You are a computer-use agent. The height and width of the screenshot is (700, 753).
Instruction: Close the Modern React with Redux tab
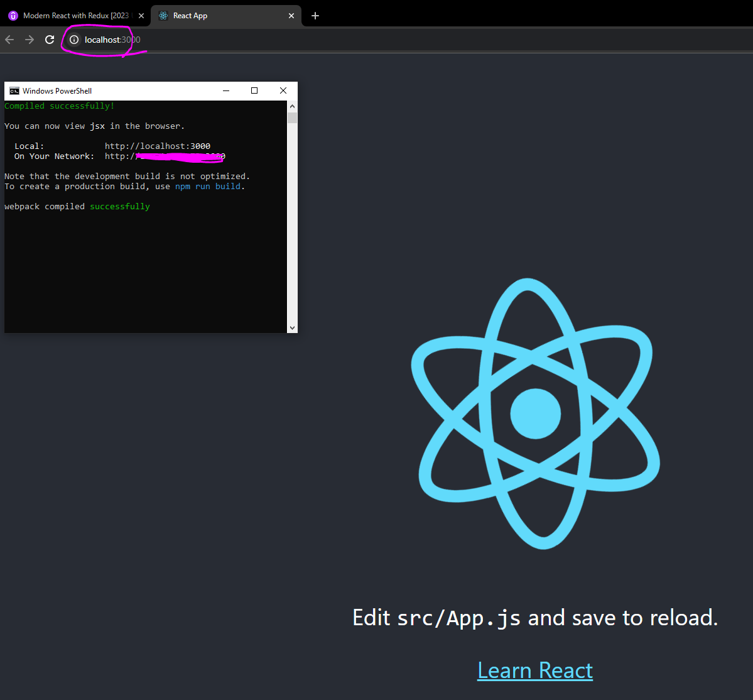(141, 16)
